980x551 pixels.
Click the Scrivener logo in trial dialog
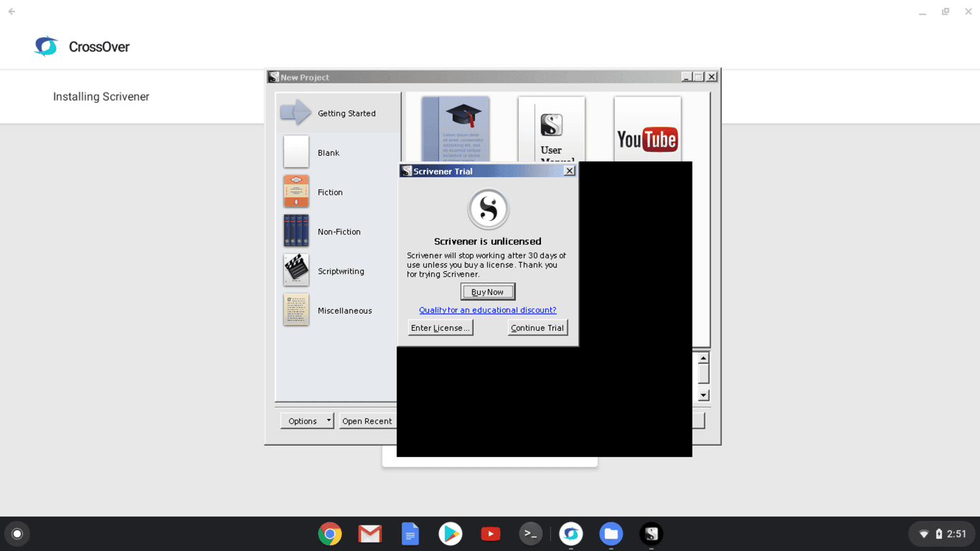click(x=488, y=209)
